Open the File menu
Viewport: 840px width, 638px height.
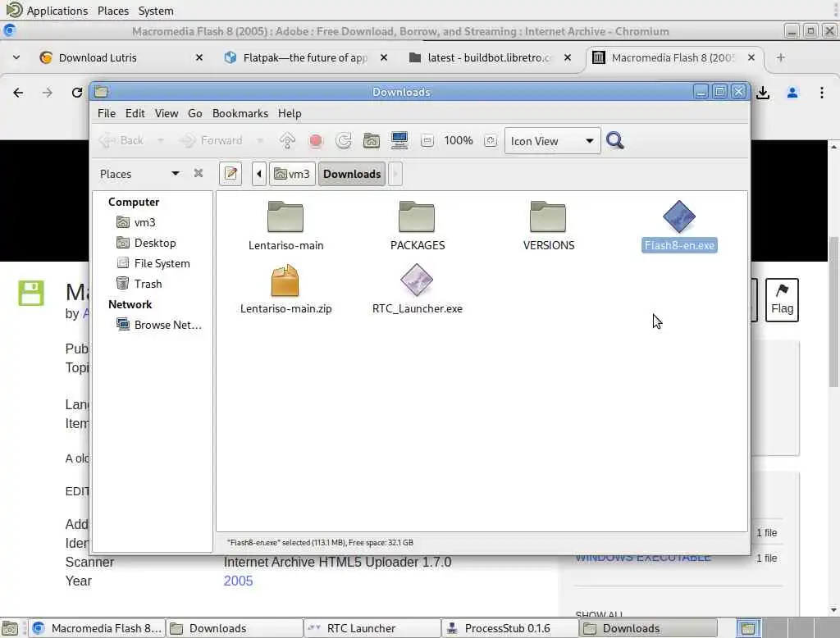(x=106, y=113)
